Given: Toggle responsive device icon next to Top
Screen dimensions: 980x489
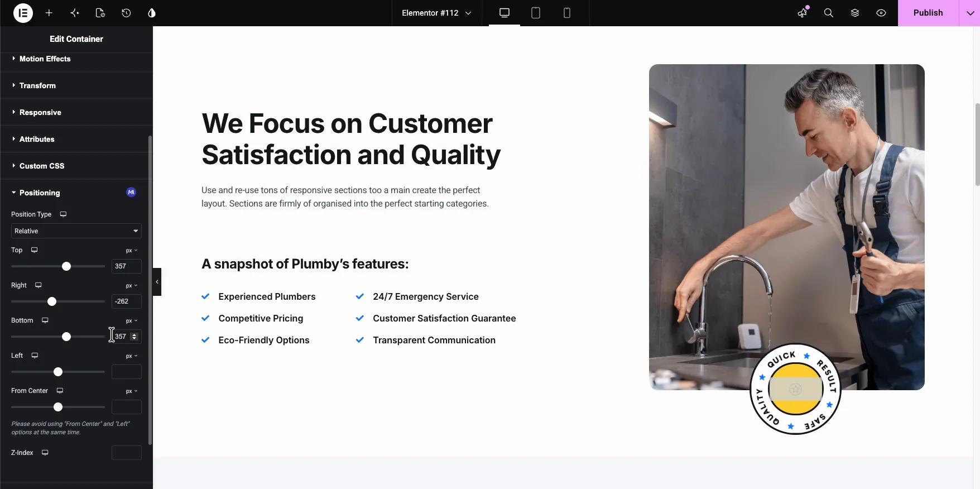Looking at the screenshot, I should (x=35, y=250).
